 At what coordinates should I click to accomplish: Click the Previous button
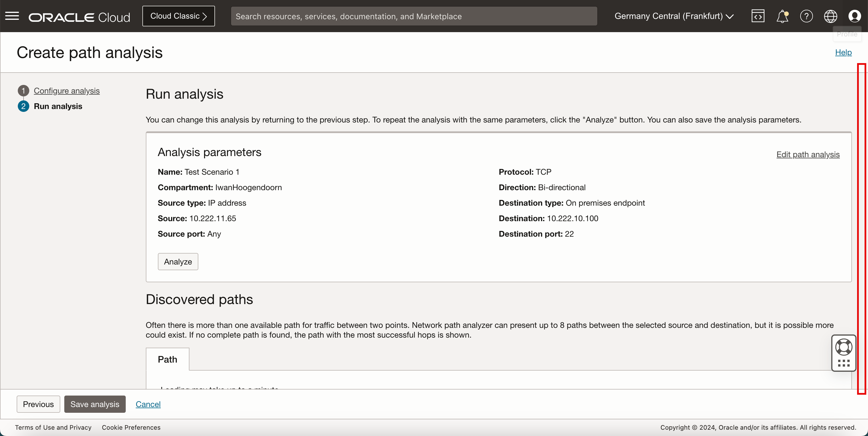point(38,404)
